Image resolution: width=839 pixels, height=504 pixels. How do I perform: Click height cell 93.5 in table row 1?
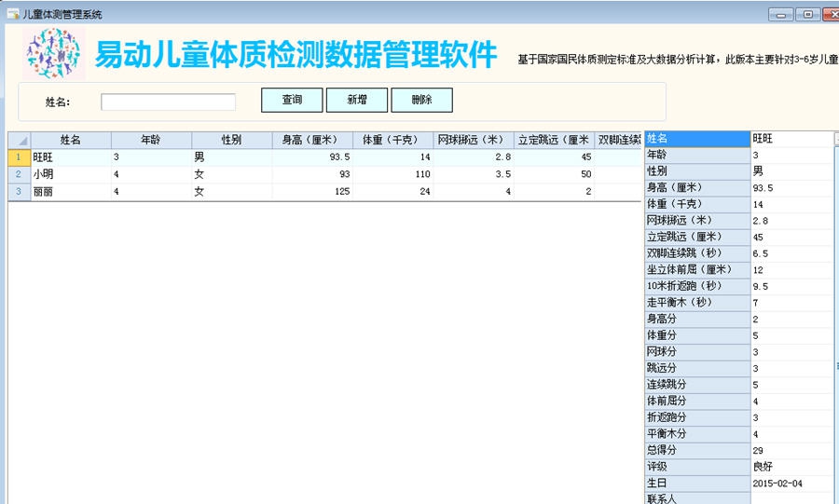pyautogui.click(x=312, y=157)
